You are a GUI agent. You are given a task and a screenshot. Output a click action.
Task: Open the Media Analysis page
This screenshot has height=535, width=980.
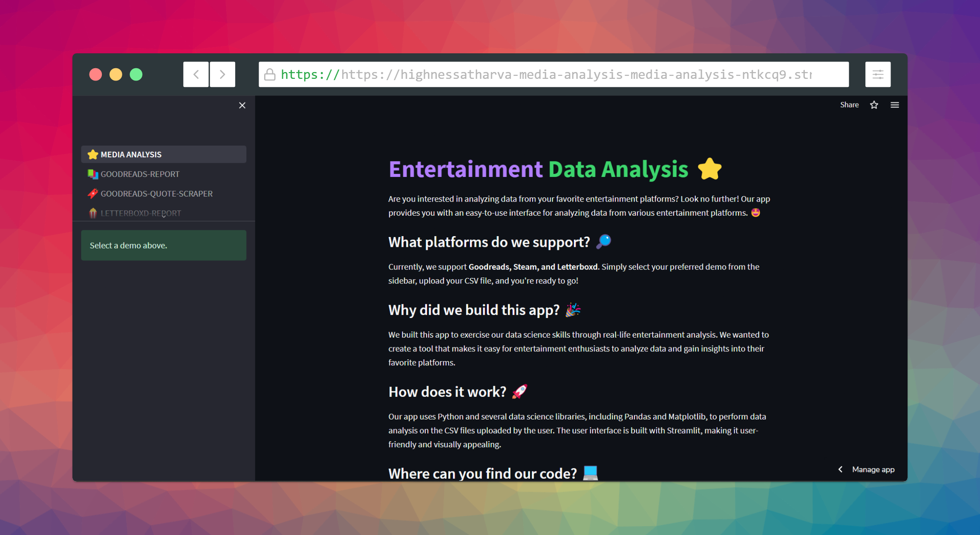131,154
